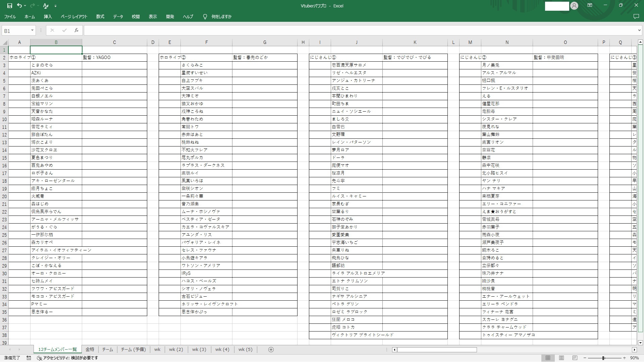Click the Name Box showing B1
644x362 pixels.
click(16, 31)
